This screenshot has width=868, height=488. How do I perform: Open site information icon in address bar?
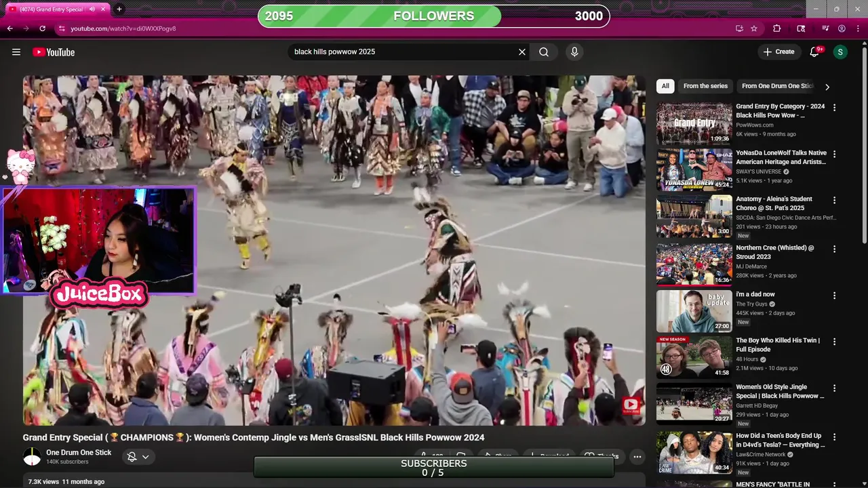pyautogui.click(x=62, y=28)
